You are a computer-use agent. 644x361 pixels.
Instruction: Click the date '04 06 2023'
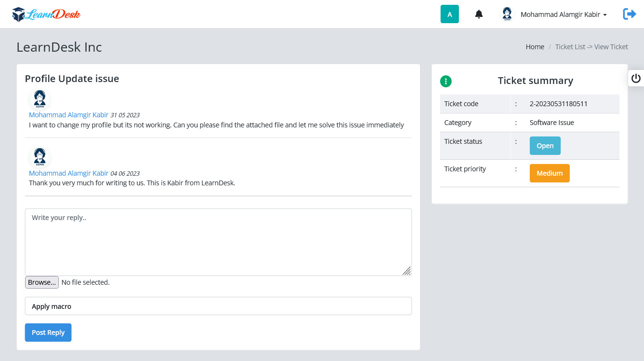click(125, 173)
